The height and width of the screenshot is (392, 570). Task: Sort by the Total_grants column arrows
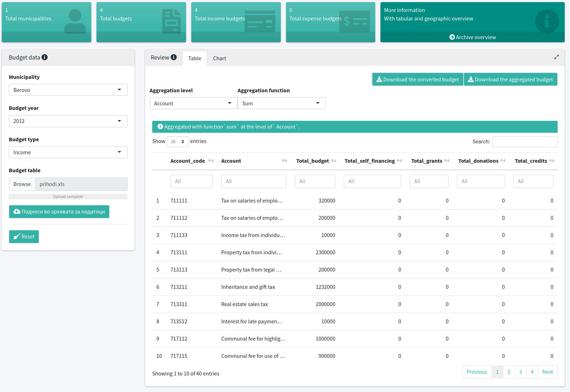447,161
